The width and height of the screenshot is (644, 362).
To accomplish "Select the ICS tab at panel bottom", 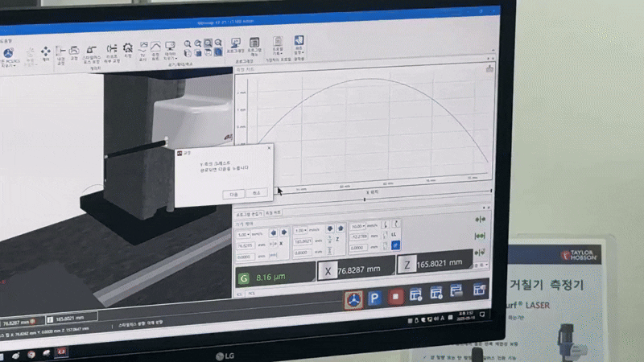I will [240, 294].
